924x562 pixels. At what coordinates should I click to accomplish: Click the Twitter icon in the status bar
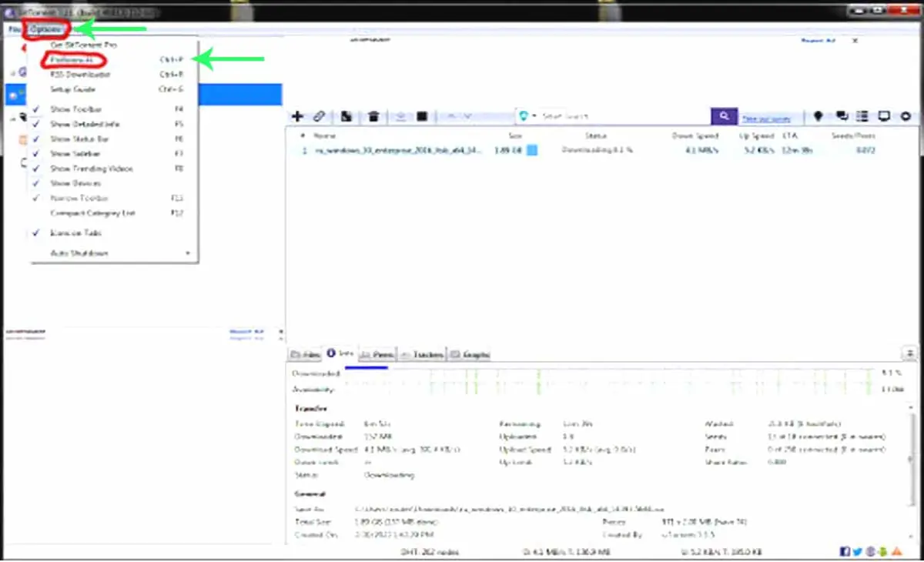click(858, 551)
